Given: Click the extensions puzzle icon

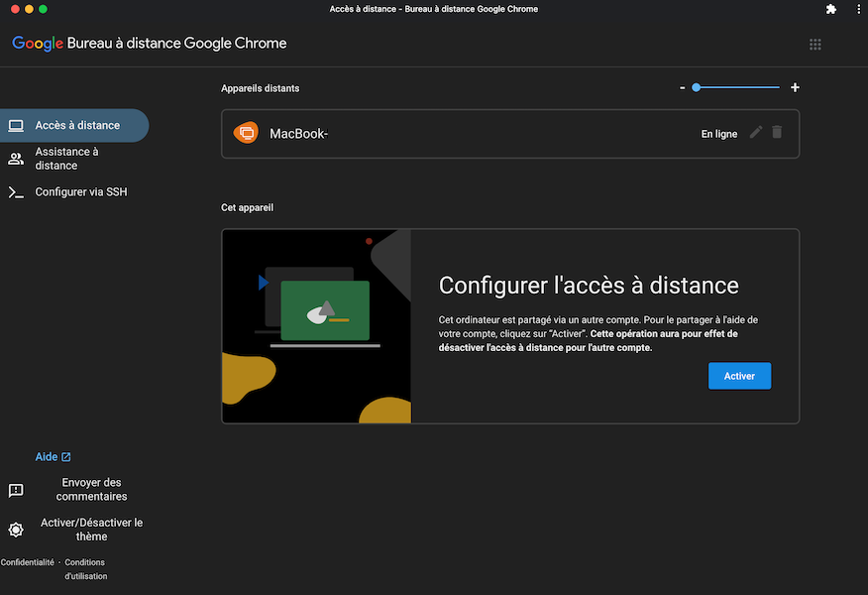Looking at the screenshot, I should coord(831,9).
